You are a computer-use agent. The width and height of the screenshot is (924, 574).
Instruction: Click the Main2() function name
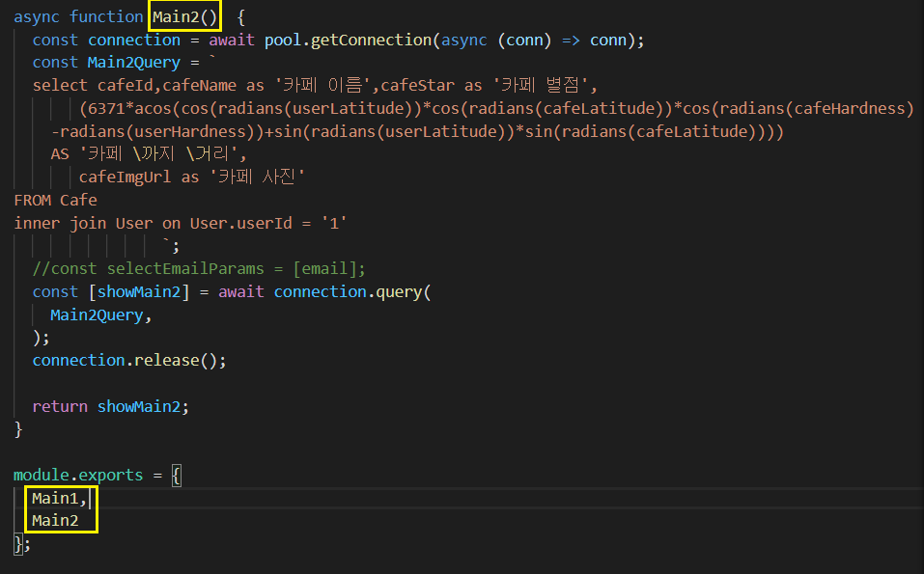click(x=185, y=16)
